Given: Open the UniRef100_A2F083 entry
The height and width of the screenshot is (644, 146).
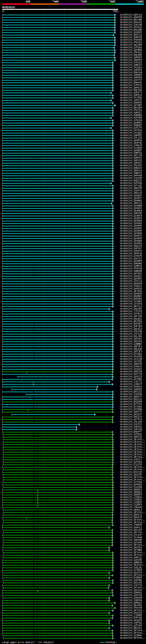Looking at the screenshot, I should [131, 625].
